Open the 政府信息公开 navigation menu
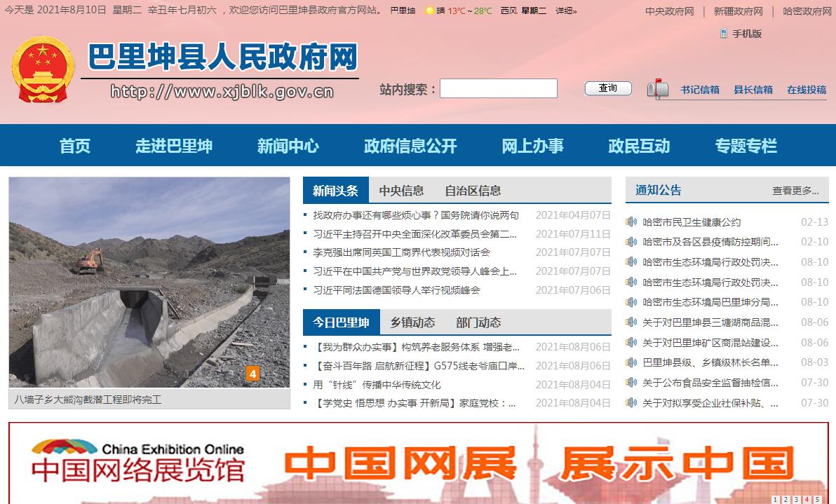This screenshot has height=504, width=836. [x=410, y=146]
